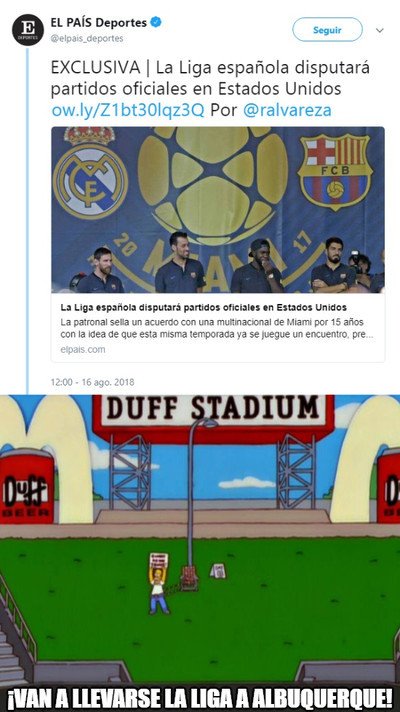Open the article card headline about La Liga
Image resolution: width=400 pixels, height=712 pixels.
203,307
